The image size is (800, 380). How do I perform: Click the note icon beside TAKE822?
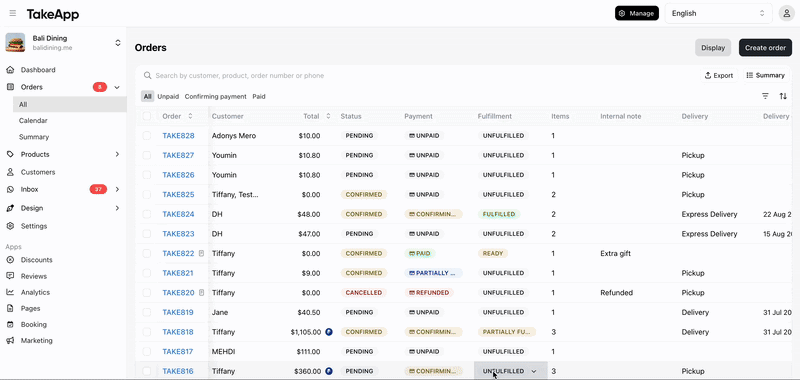pos(201,254)
